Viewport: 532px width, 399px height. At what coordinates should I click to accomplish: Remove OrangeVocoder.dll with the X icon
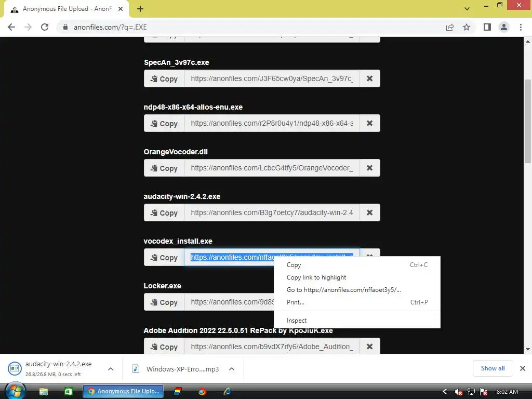pos(370,168)
